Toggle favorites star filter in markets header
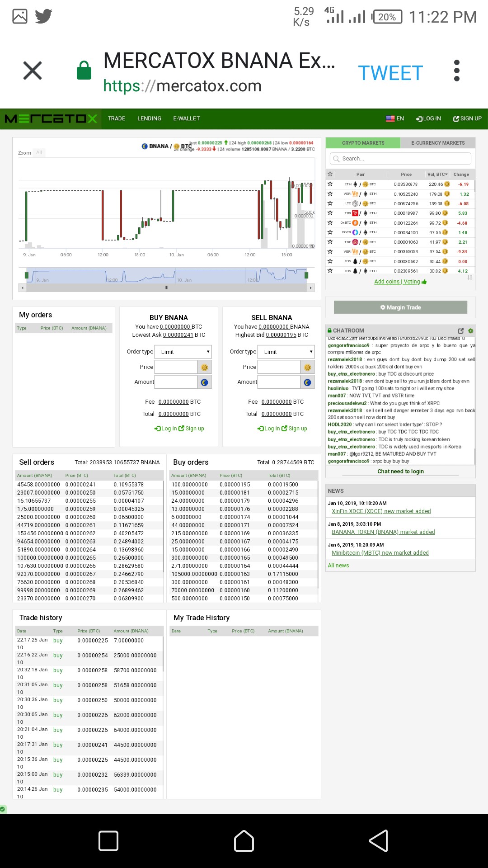This screenshot has height=868, width=488. coord(330,174)
